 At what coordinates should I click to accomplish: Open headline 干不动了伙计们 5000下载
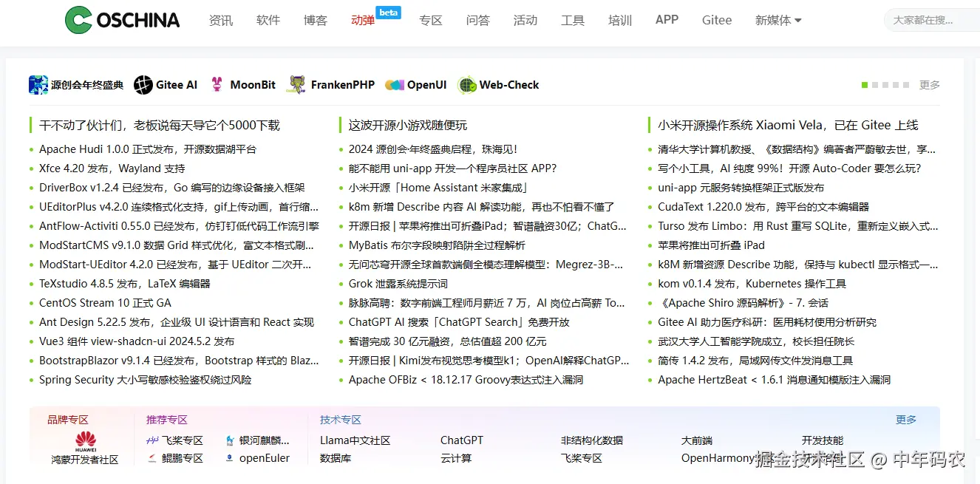[x=160, y=126]
